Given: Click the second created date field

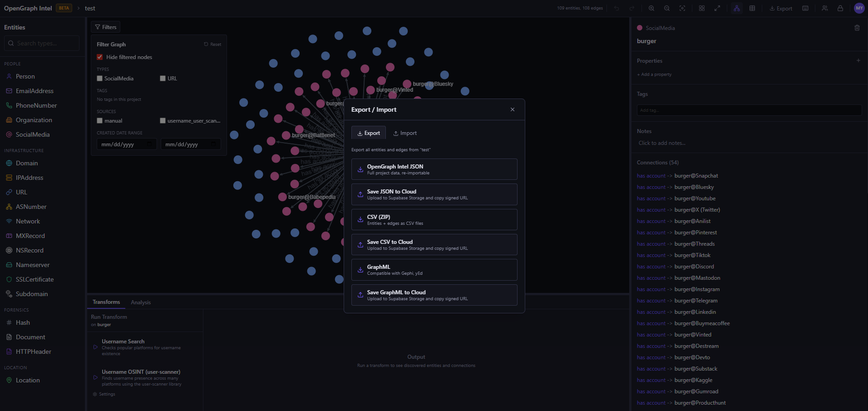Looking at the screenshot, I should point(191,144).
